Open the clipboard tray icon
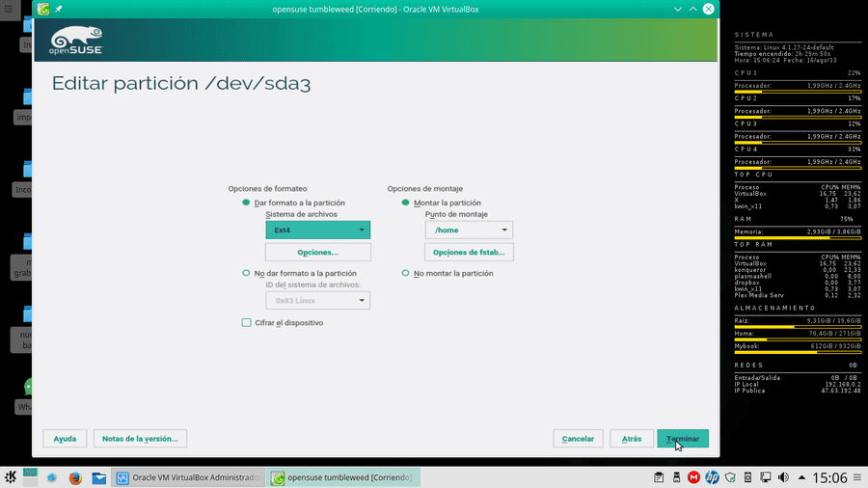The width and height of the screenshot is (868, 488). [658, 477]
